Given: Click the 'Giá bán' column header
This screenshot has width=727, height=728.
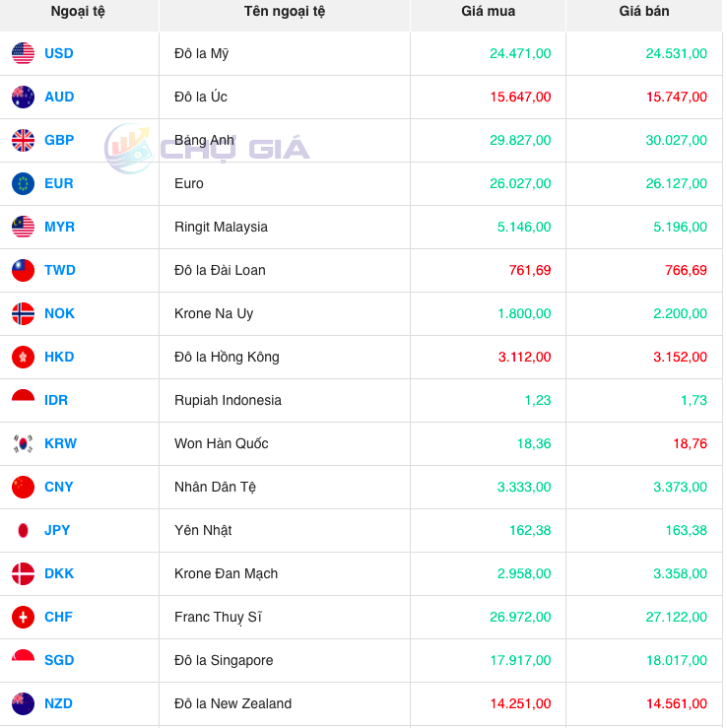Looking at the screenshot, I should [644, 12].
